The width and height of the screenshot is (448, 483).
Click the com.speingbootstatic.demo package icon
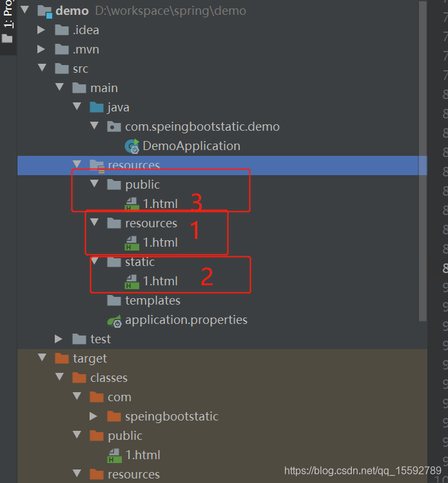coord(114,127)
